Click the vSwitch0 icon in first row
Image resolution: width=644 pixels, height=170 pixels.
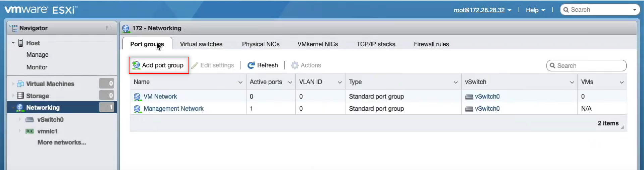(469, 97)
